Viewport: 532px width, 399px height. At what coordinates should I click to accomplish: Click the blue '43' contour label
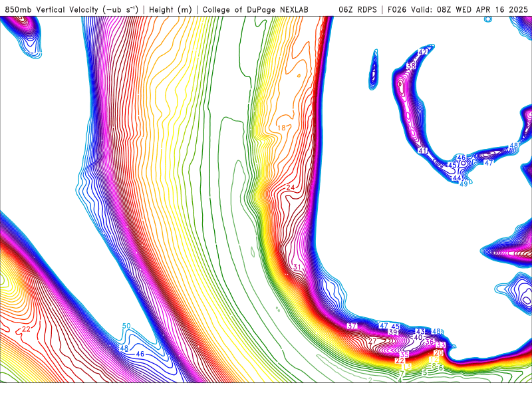coord(420,331)
